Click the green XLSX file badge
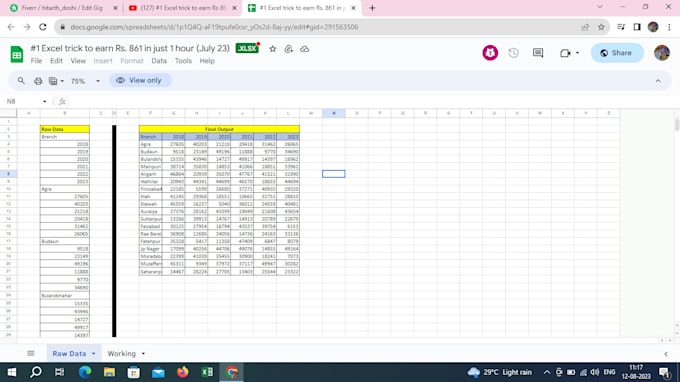Viewport: 680px width, 382px height. [247, 48]
